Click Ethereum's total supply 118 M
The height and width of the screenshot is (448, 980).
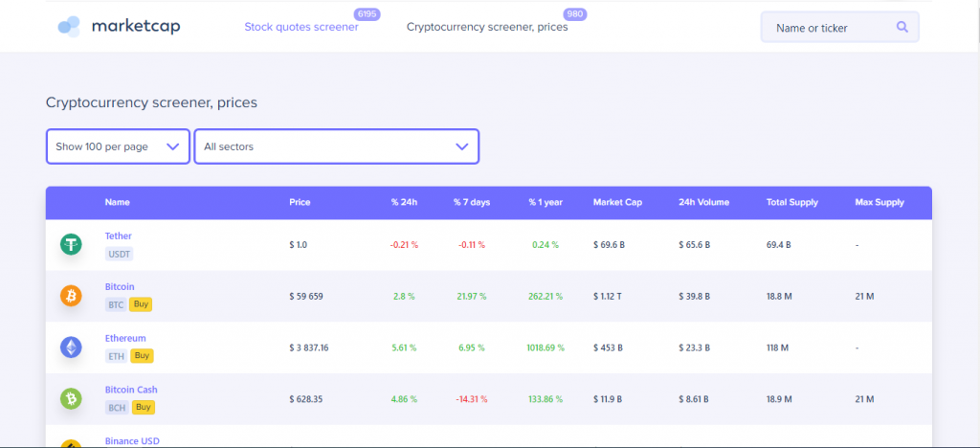pyautogui.click(x=777, y=347)
